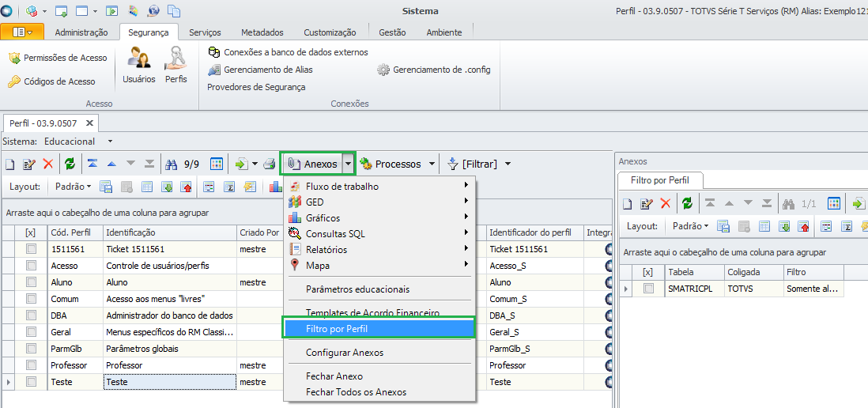
Task: Open Permissões de Acesso
Action: coord(58,58)
